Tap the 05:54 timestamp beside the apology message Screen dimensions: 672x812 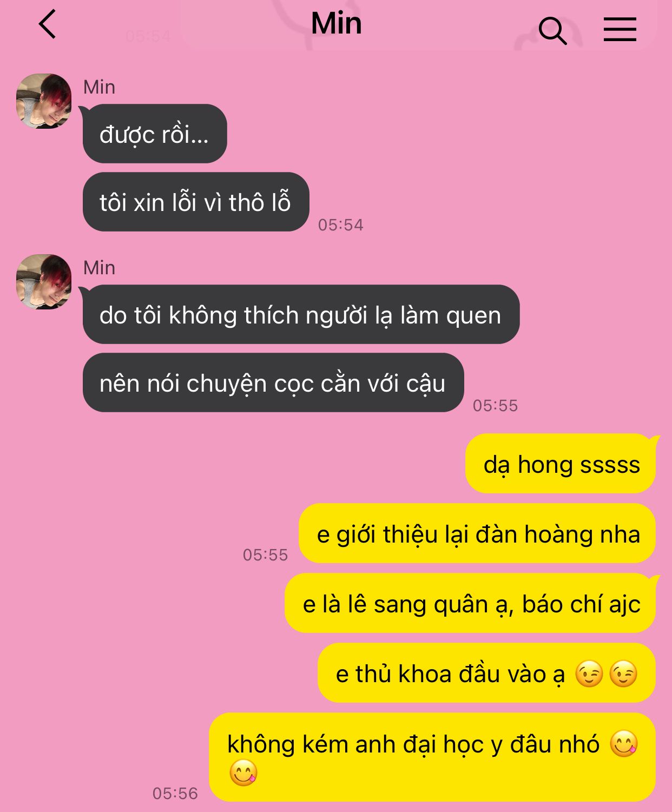coord(341,225)
